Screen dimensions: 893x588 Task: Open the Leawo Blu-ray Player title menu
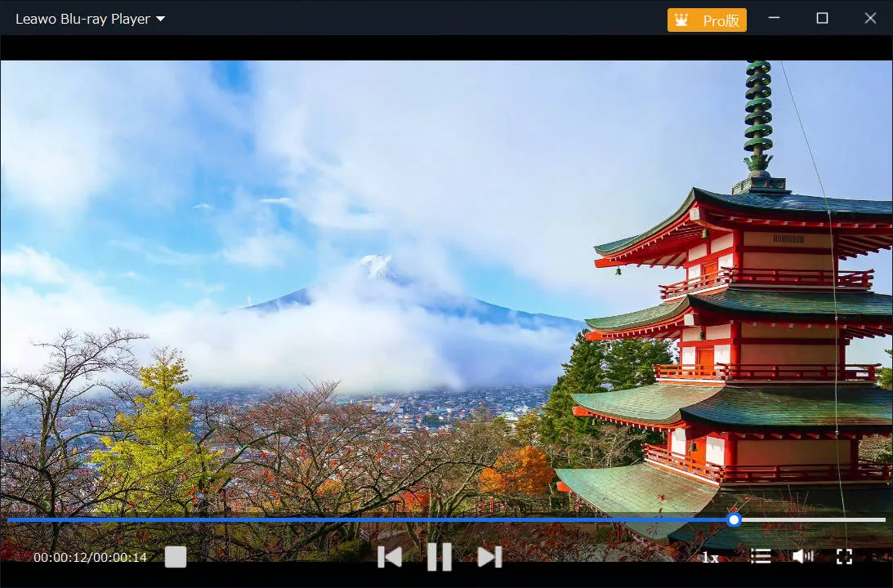pyautogui.click(x=82, y=19)
